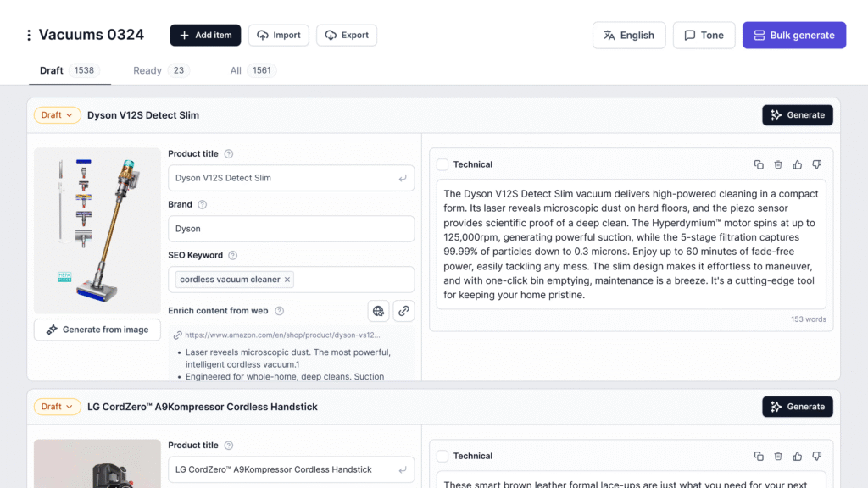Open Draft status dropdown for LG CordZero
This screenshot has height=488, width=868.
tap(58, 407)
